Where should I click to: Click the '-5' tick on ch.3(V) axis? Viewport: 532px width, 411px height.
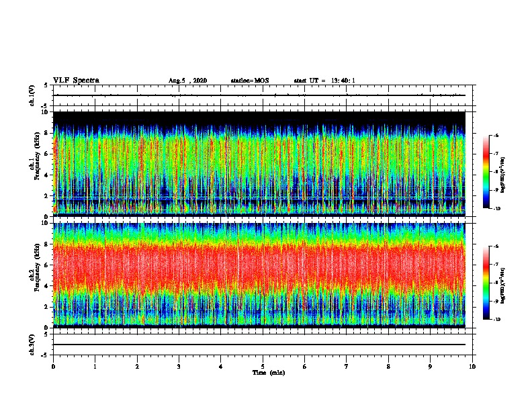pyautogui.click(x=44, y=355)
